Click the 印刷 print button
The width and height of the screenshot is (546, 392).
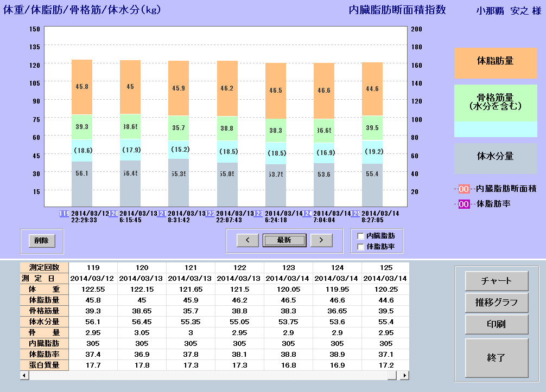[496, 324]
